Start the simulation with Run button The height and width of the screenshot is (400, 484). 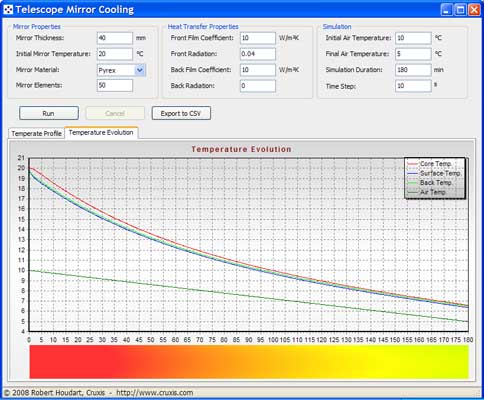tap(49, 113)
